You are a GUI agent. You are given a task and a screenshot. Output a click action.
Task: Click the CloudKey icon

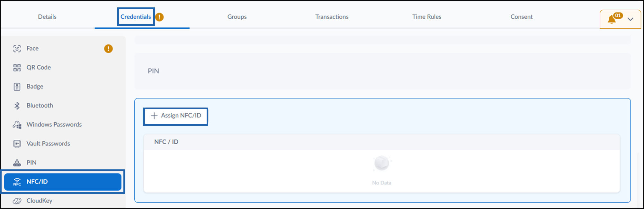(17, 201)
